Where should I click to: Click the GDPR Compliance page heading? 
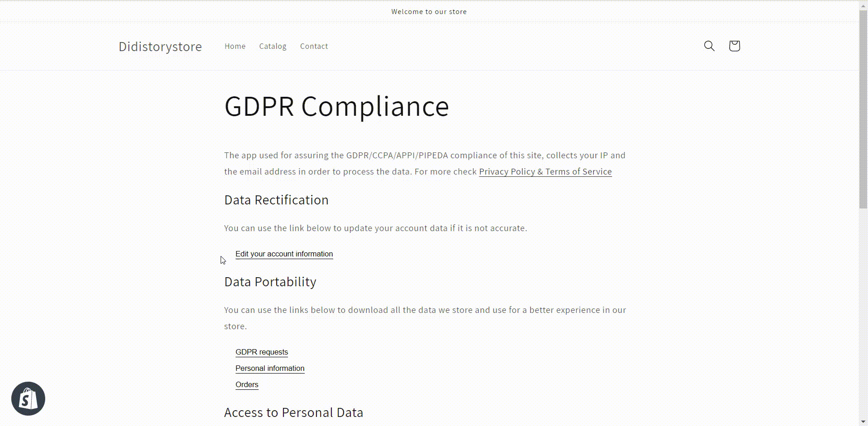click(336, 107)
